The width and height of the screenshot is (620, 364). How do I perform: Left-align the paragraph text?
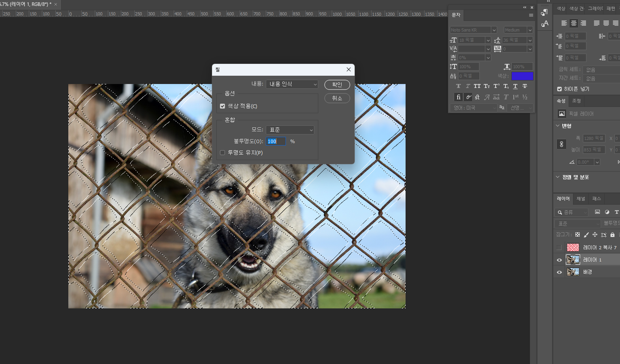(x=564, y=23)
